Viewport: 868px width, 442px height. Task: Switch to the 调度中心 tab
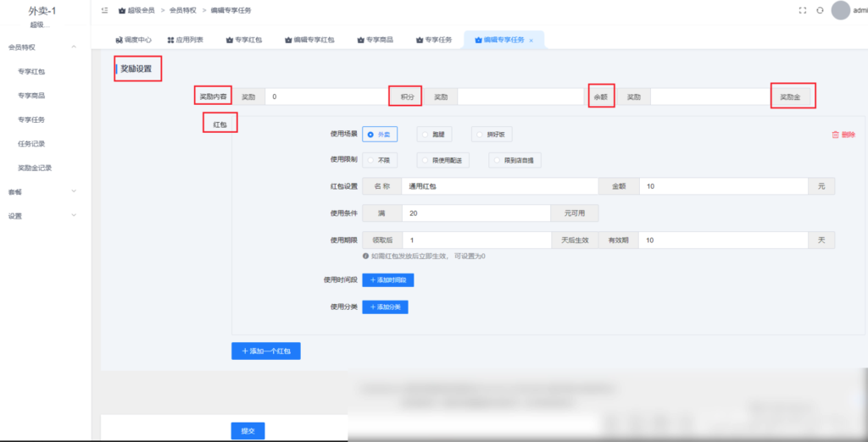(x=133, y=40)
